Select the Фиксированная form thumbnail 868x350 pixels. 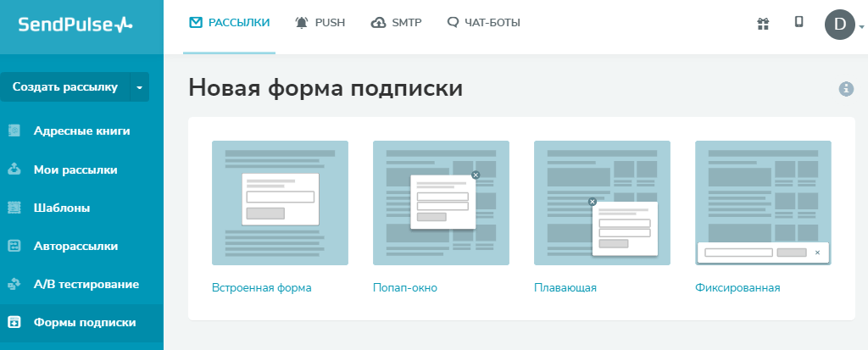coord(764,203)
